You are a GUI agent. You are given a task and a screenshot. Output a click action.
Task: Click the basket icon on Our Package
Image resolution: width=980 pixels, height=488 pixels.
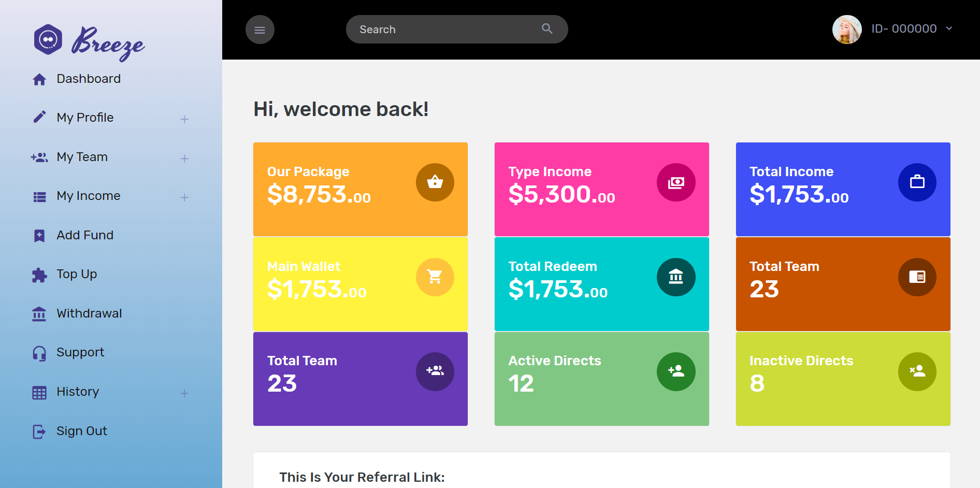click(x=435, y=182)
